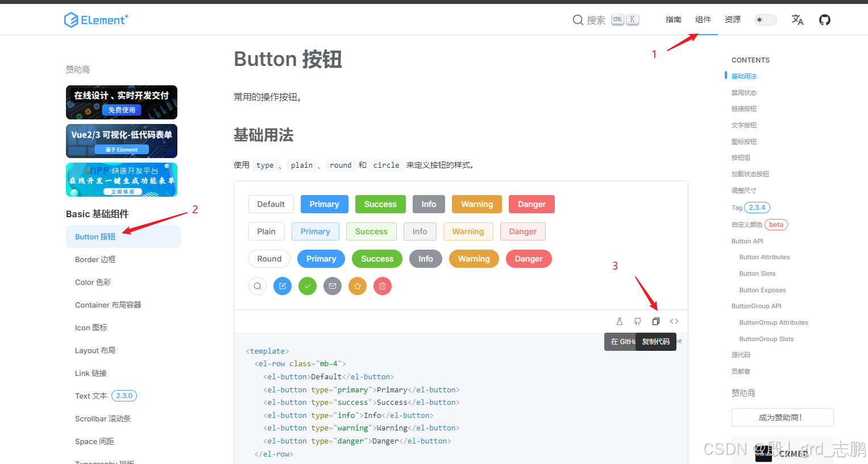Viewport: 868px width, 464px height.
Task: Click the Default button
Action: (271, 204)
